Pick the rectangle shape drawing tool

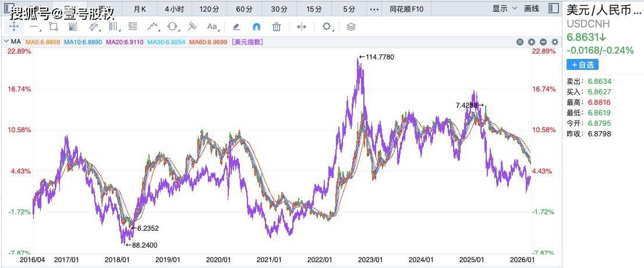(x=54, y=26)
